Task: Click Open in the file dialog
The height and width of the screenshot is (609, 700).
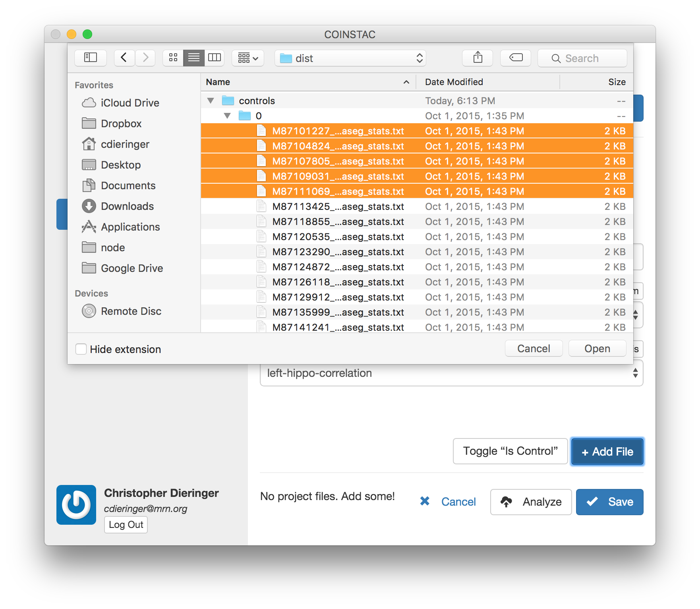Action: (597, 349)
